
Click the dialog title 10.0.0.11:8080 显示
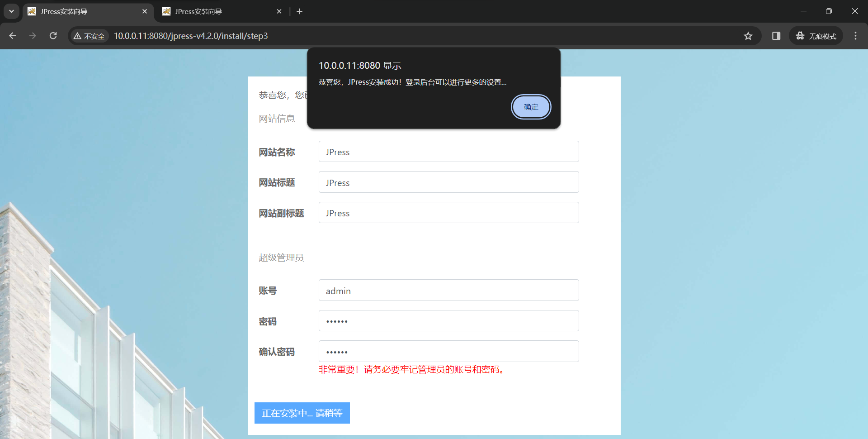tap(360, 66)
